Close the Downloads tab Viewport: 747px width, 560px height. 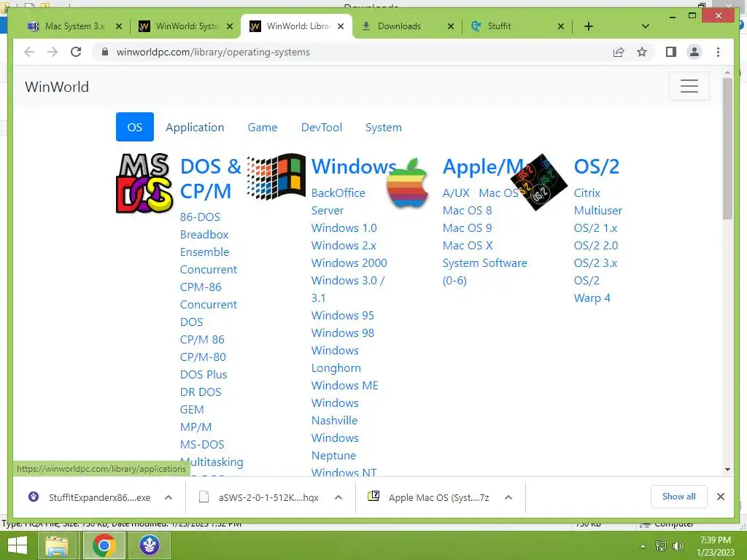pyautogui.click(x=451, y=26)
